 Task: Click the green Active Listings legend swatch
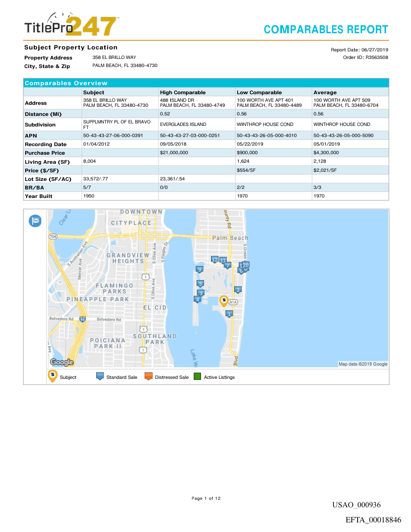197,377
